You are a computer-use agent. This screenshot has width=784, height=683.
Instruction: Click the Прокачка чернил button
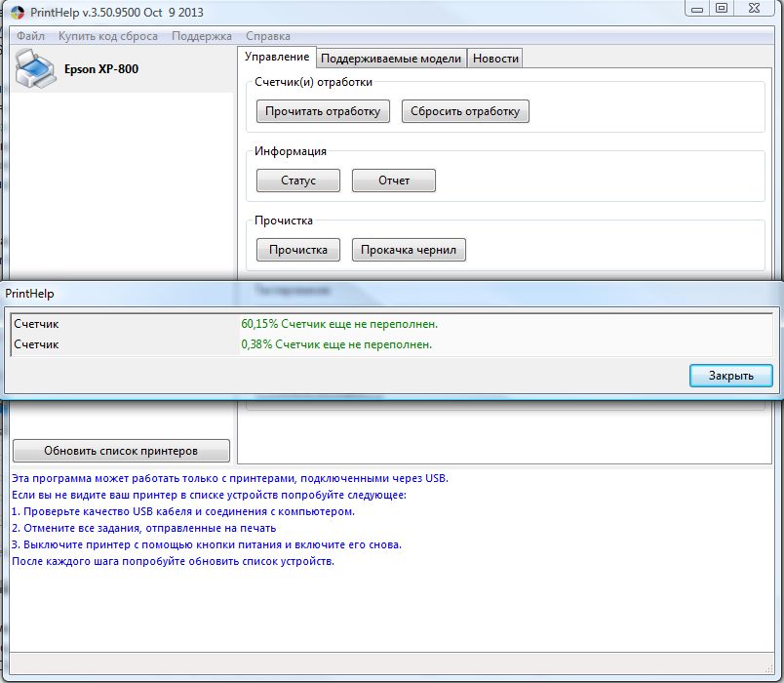point(409,250)
